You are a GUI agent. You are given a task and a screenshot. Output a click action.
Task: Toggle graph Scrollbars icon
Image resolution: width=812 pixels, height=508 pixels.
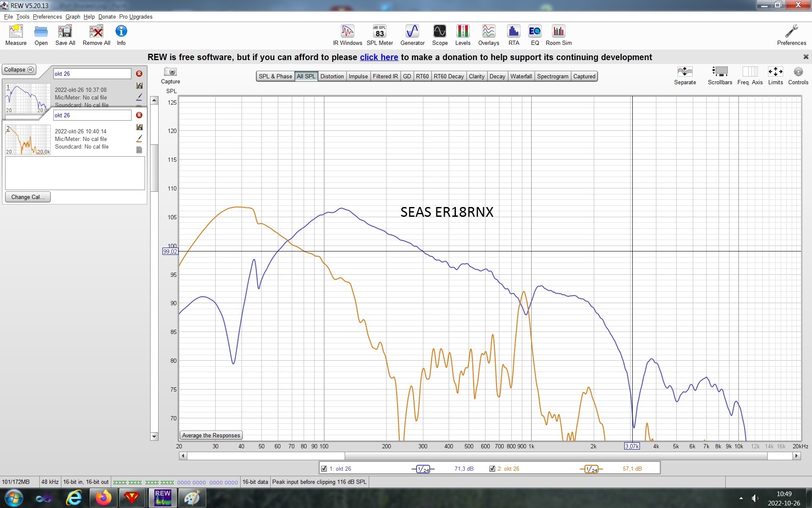click(x=720, y=75)
